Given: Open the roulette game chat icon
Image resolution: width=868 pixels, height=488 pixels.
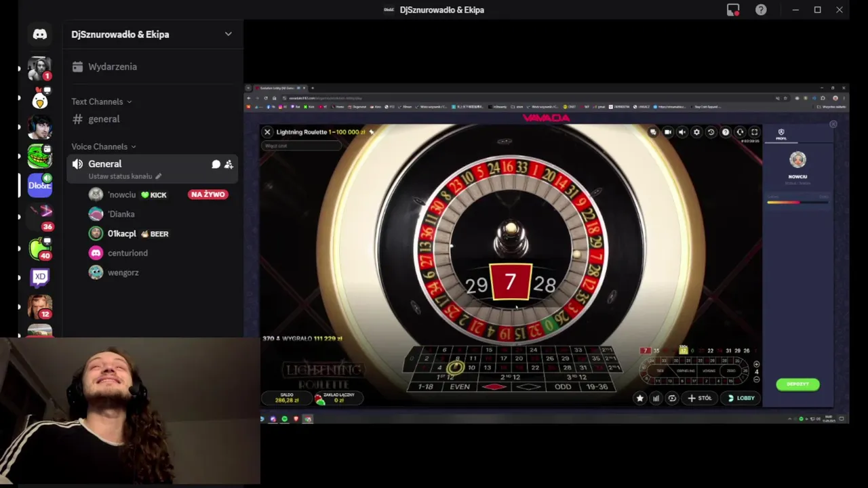Looking at the screenshot, I should point(653,132).
